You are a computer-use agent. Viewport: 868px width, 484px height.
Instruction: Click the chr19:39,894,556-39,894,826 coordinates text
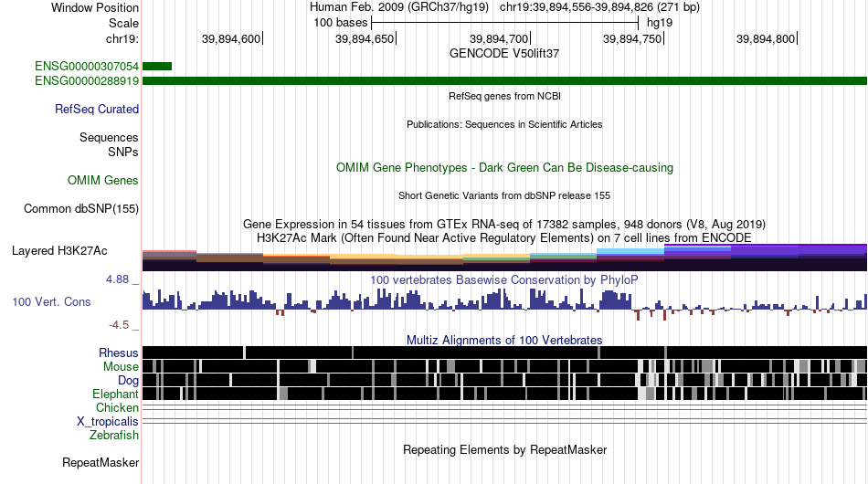pos(599,7)
